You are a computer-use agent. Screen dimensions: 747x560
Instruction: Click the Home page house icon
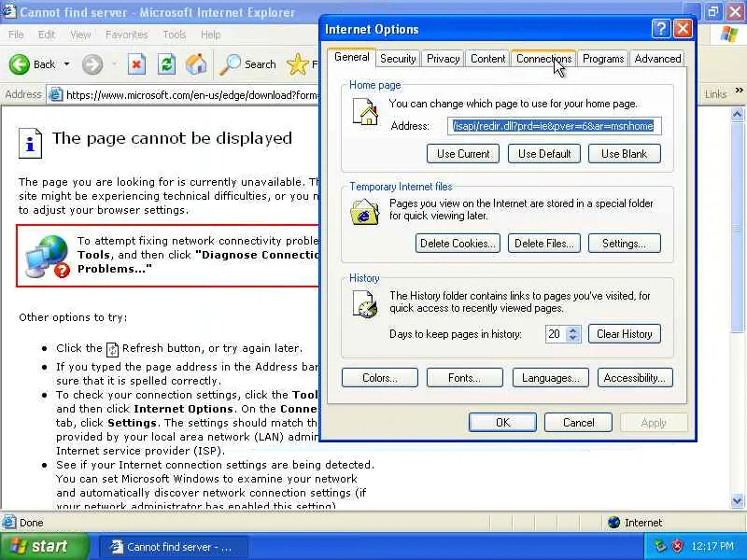pos(365,111)
